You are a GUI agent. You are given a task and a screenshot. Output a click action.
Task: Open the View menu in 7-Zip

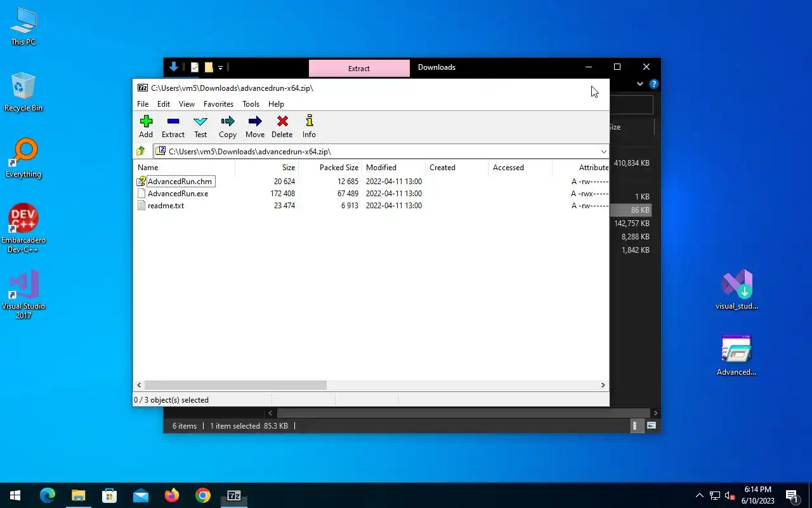pyautogui.click(x=187, y=104)
